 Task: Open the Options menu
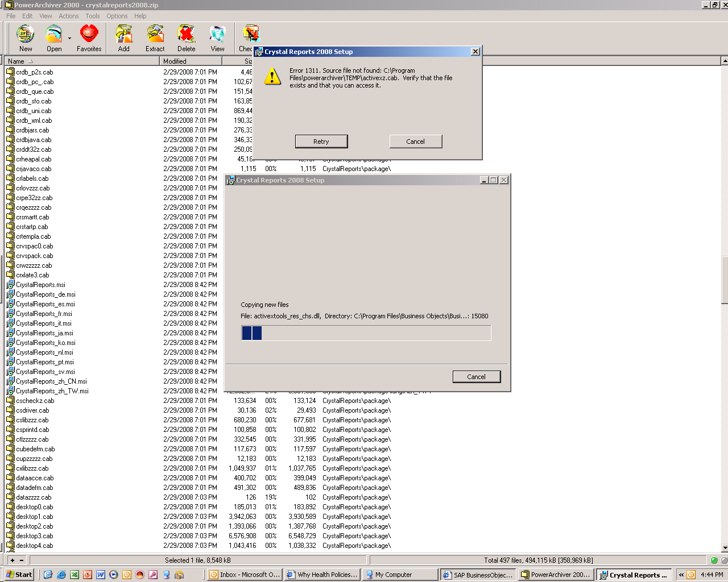[x=117, y=16]
